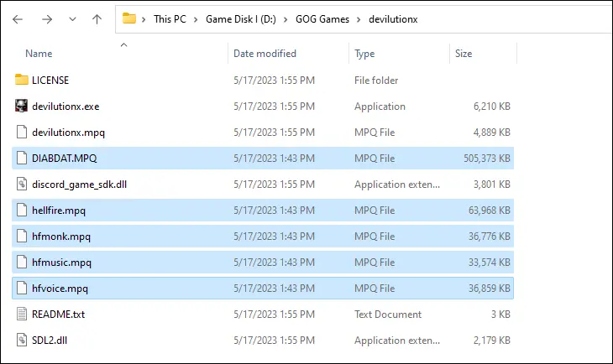Navigate to GOG Games breadcrumb

[322, 19]
